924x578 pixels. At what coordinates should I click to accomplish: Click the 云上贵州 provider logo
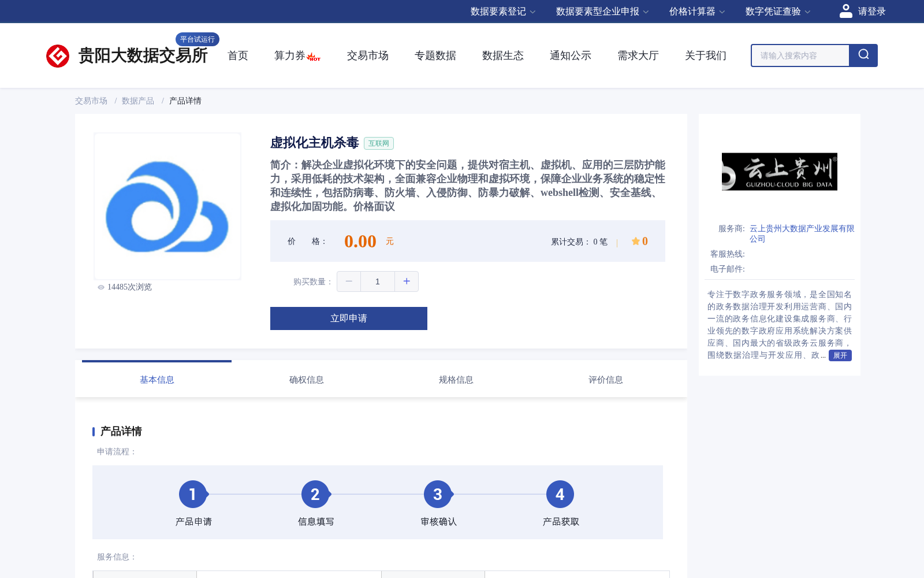(780, 172)
